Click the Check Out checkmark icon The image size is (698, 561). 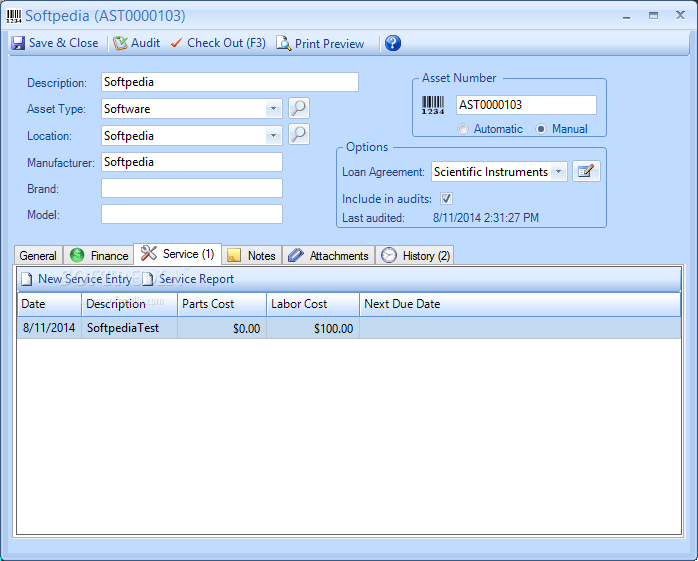click(x=177, y=43)
